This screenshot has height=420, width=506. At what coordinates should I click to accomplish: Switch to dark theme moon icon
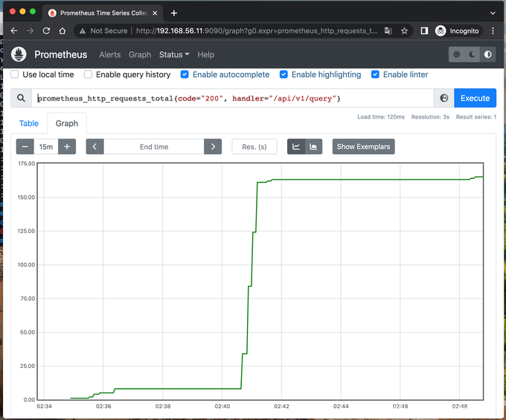tap(472, 54)
